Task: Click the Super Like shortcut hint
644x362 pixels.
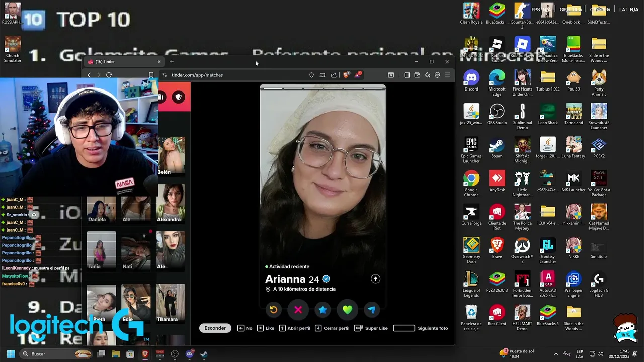Action: 371,328
